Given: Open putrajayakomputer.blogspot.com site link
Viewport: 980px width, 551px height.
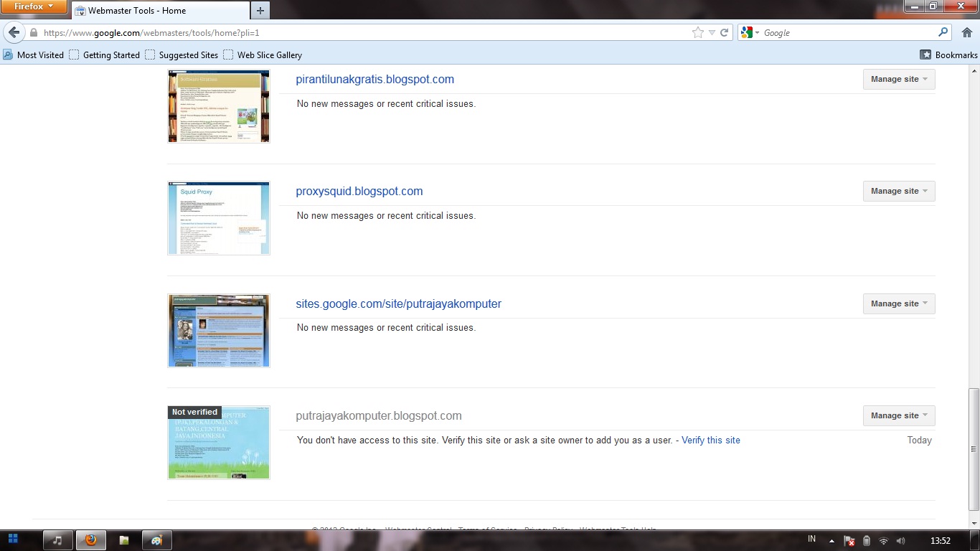Looking at the screenshot, I should tap(379, 416).
